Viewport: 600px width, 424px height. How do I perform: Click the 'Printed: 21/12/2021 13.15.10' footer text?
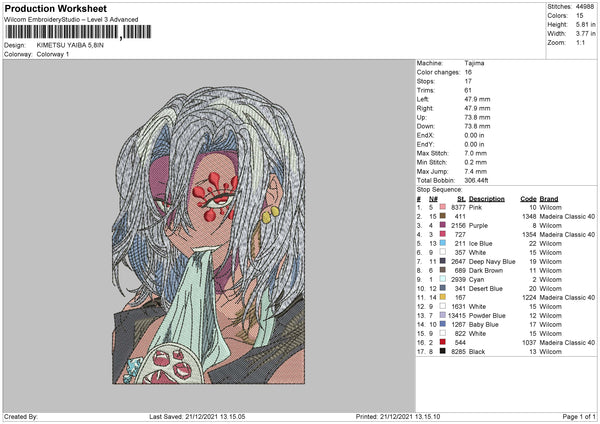pyautogui.click(x=398, y=416)
